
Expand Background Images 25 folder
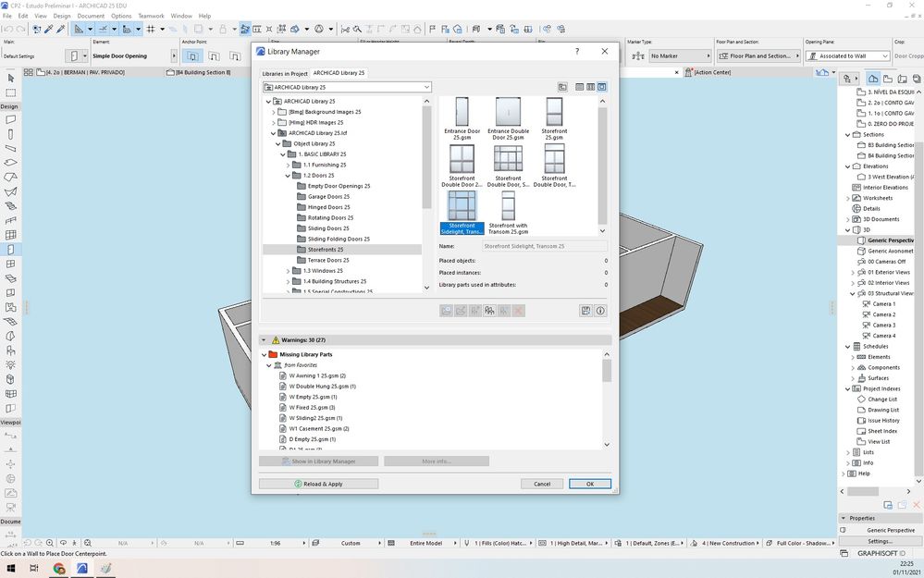pyautogui.click(x=274, y=112)
